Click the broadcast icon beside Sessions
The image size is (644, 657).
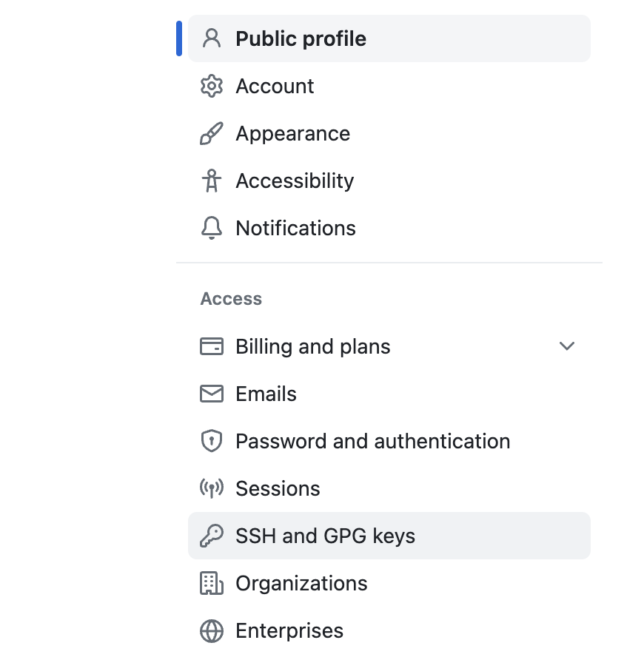[212, 489]
